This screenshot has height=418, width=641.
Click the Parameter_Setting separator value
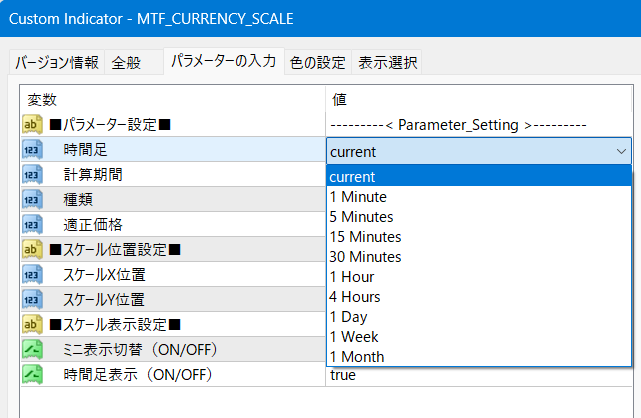458,125
